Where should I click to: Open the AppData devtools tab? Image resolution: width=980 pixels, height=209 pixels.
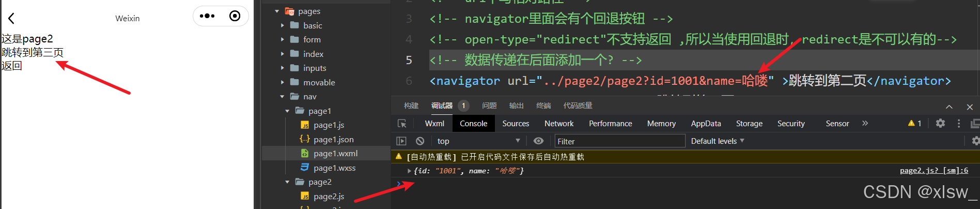click(x=706, y=124)
